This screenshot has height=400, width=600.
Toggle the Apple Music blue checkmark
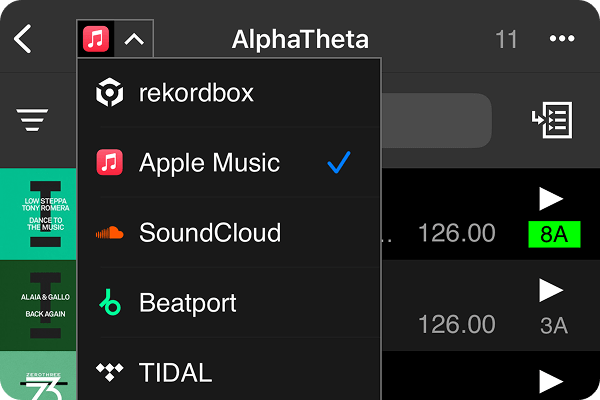340,163
